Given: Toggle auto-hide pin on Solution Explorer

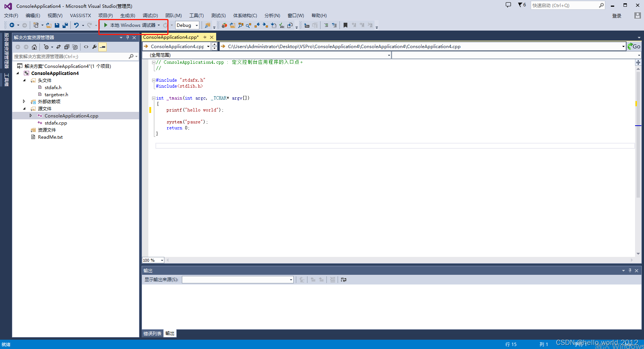Looking at the screenshot, I should (127, 38).
